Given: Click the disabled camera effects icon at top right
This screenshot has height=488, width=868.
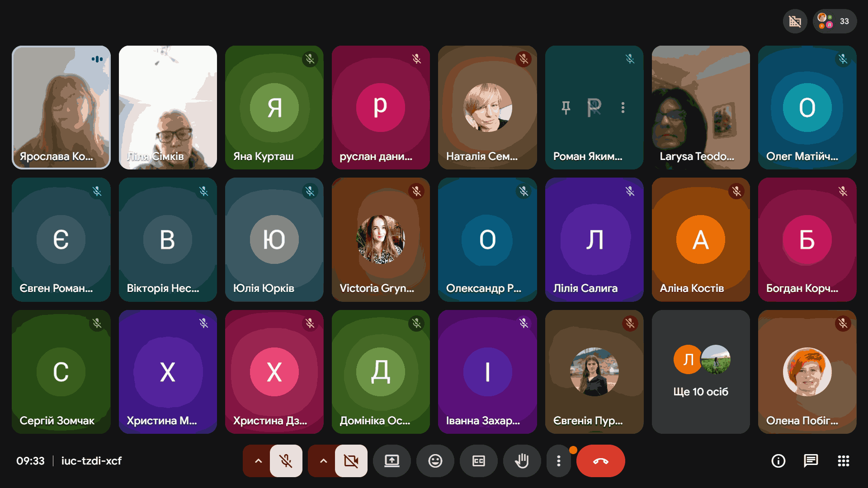Looking at the screenshot, I should (795, 21).
